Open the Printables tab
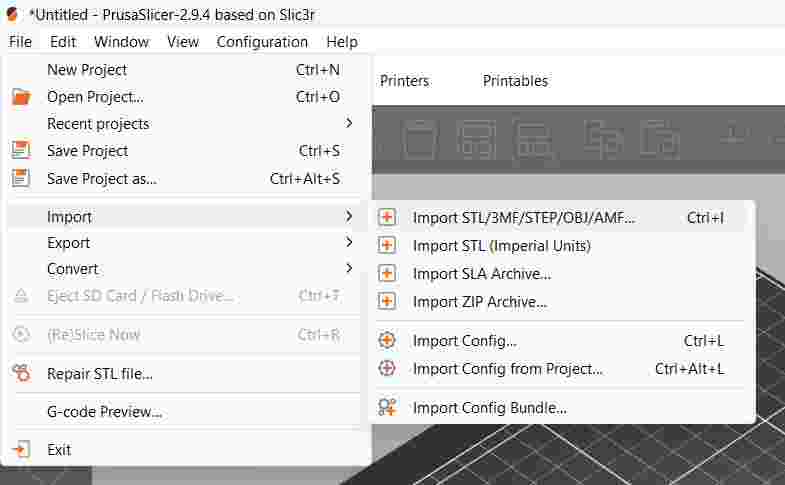Viewport: 785px width, 485px height. tap(515, 81)
